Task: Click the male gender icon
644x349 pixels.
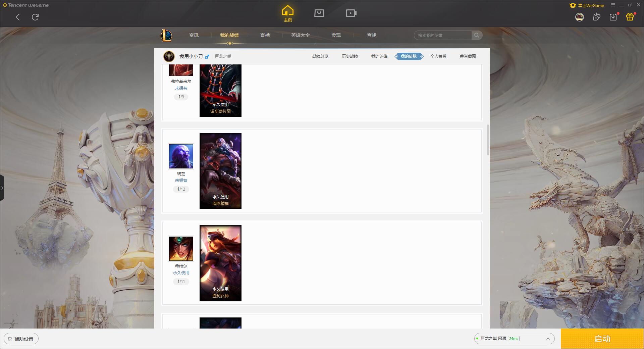Action: 207,57
